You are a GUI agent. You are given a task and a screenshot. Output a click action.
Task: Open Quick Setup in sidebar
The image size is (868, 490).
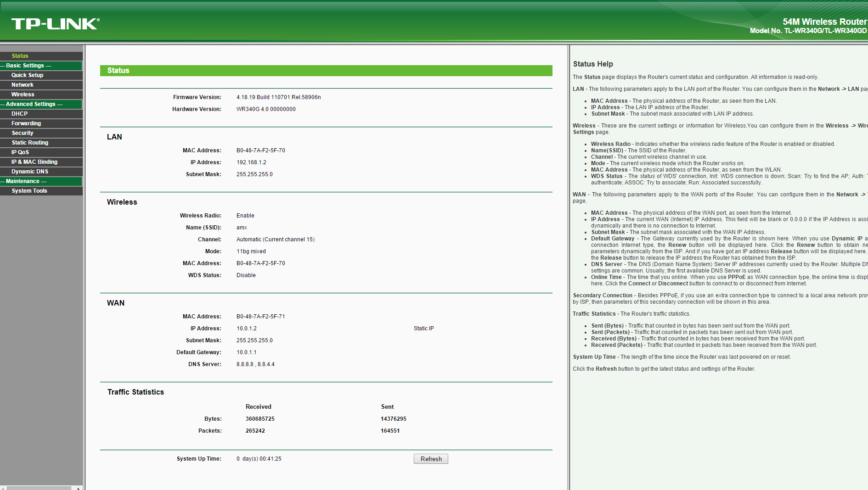point(28,75)
